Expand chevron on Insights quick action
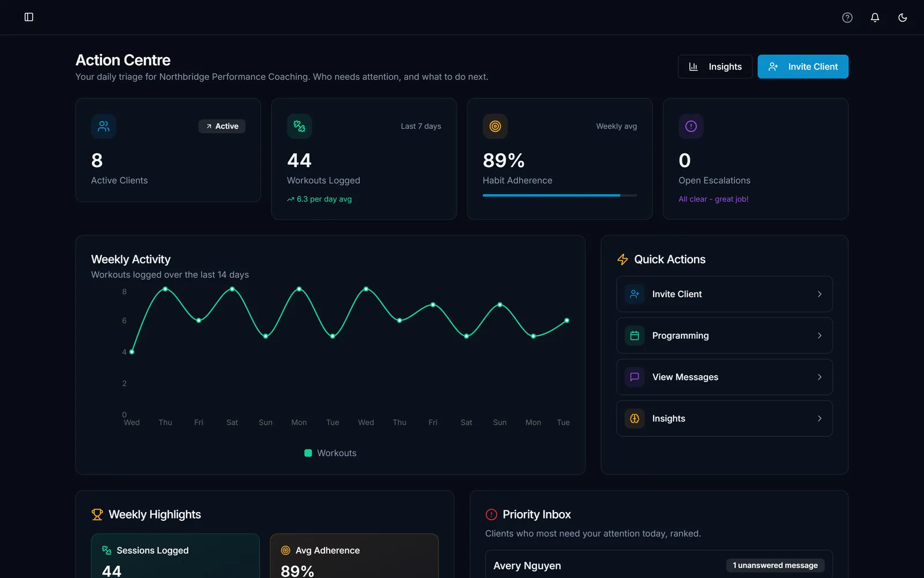Image resolution: width=924 pixels, height=578 pixels. (819, 418)
